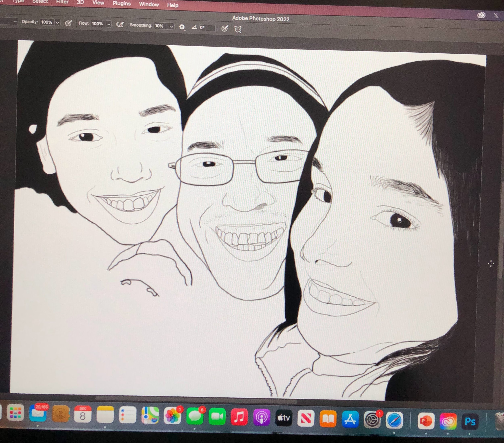Screen dimensions: 504x443
Task: Open the Flow value dropdown arrow
Action: pos(108,24)
